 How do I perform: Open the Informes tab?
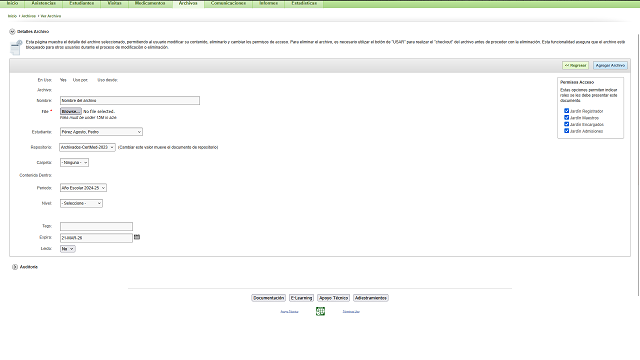(x=269, y=3)
